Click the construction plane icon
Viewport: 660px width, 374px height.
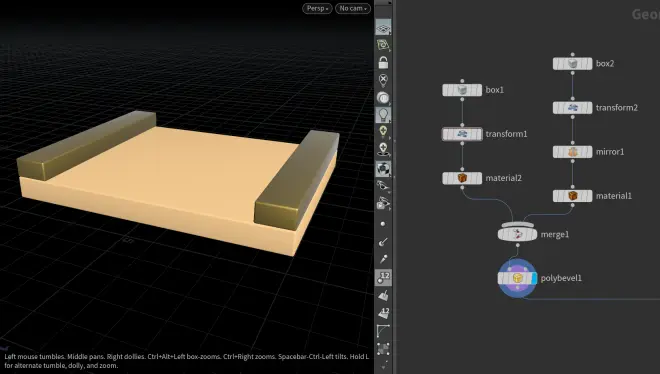click(x=383, y=45)
